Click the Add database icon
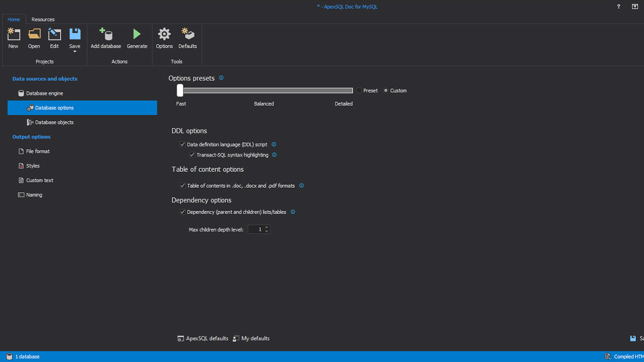The image size is (644, 362). pyautogui.click(x=105, y=35)
